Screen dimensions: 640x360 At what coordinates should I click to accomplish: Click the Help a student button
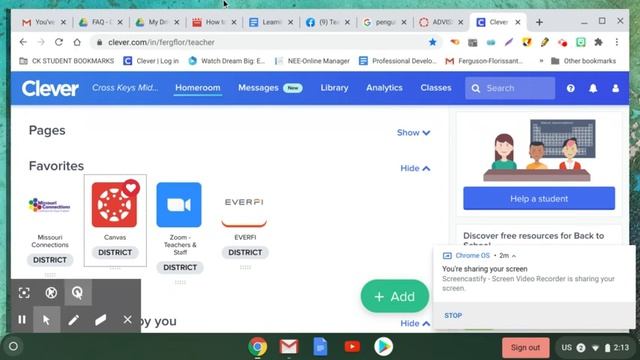[x=539, y=198]
